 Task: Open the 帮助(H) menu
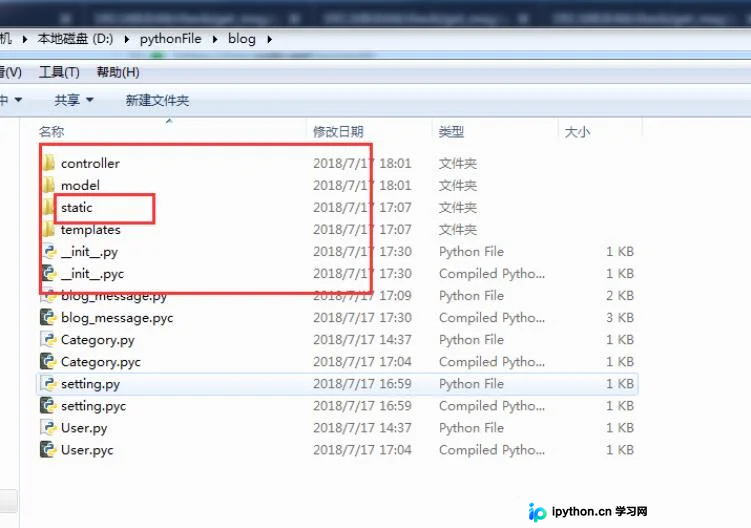118,72
